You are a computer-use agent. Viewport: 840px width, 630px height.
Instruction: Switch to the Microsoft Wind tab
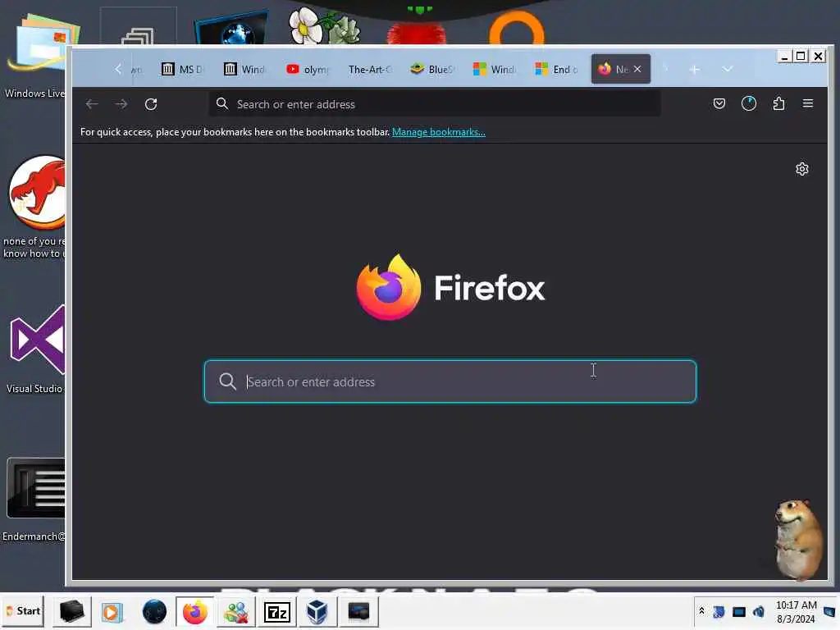[494, 69]
